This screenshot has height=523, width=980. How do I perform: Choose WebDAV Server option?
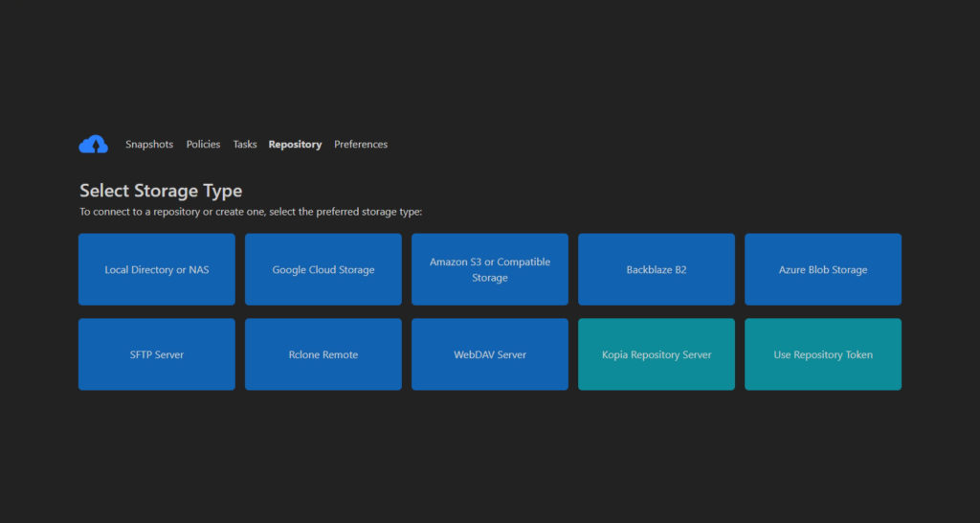tap(490, 354)
